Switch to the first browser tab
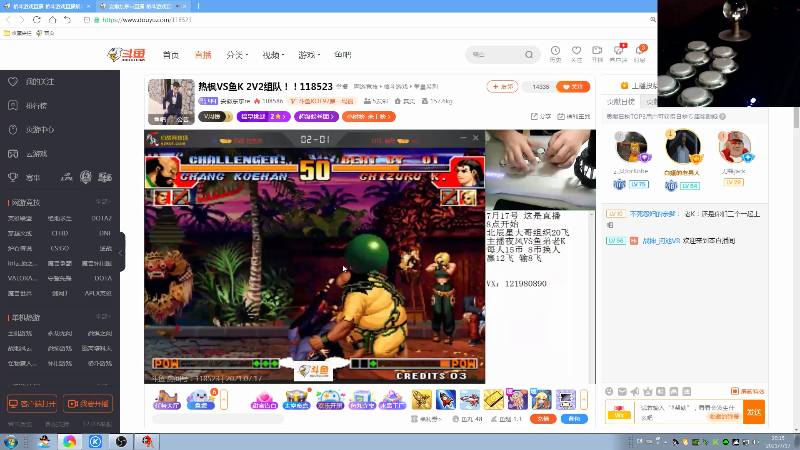This screenshot has height=450, width=800. pos(46,6)
